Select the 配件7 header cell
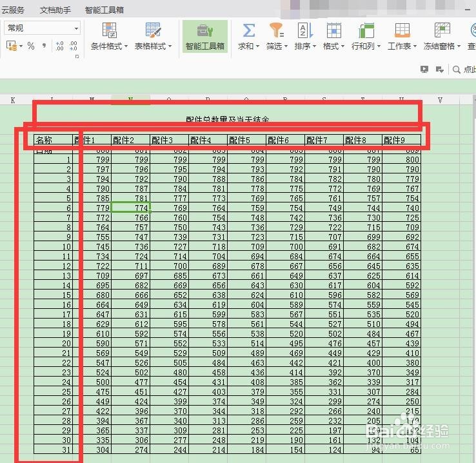This screenshot has height=463, width=476. tap(324, 140)
